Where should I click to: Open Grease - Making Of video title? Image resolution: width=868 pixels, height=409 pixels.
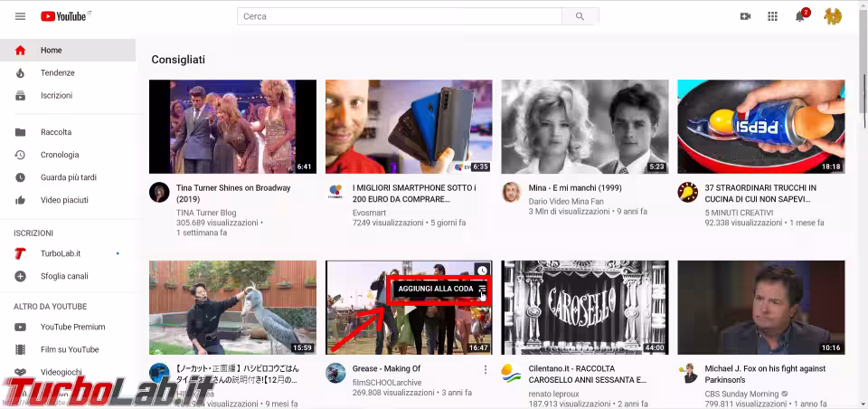[x=386, y=368]
